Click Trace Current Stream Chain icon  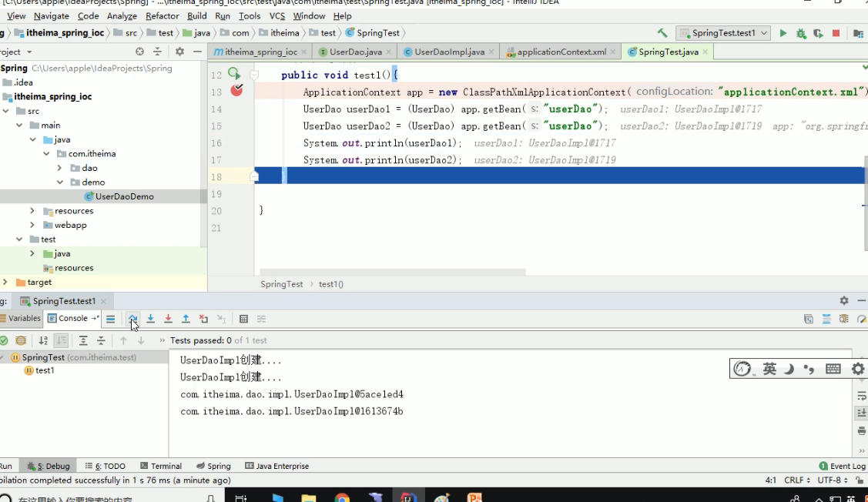261,319
